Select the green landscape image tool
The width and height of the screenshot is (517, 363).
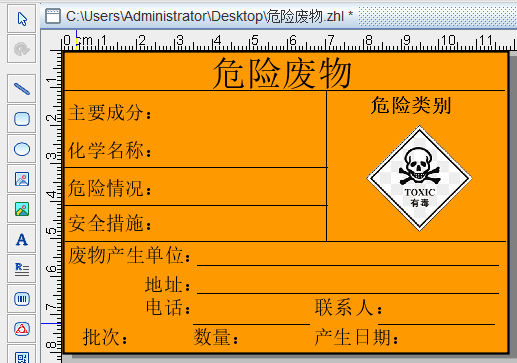point(22,209)
